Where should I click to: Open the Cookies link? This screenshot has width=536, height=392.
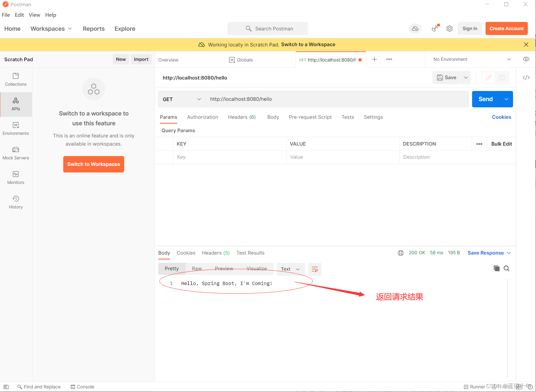click(502, 117)
